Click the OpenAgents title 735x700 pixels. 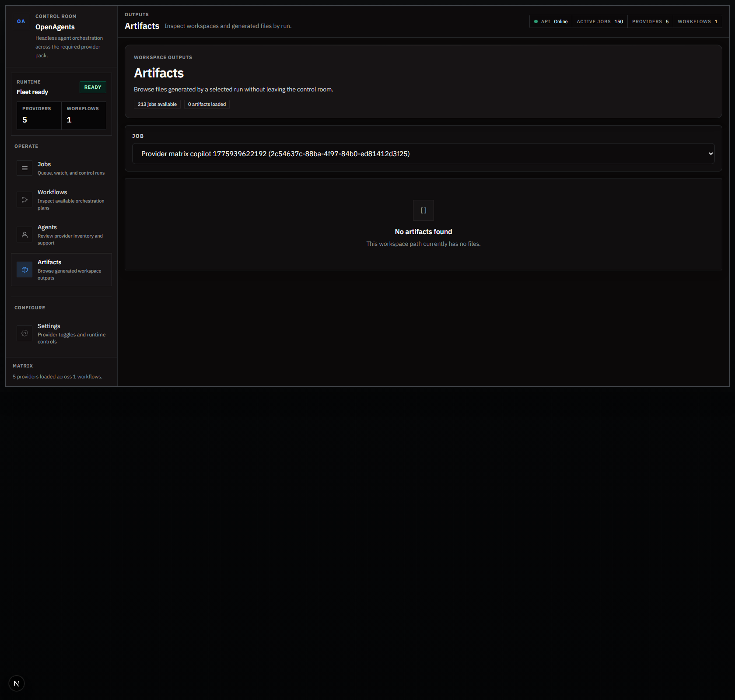(x=55, y=27)
